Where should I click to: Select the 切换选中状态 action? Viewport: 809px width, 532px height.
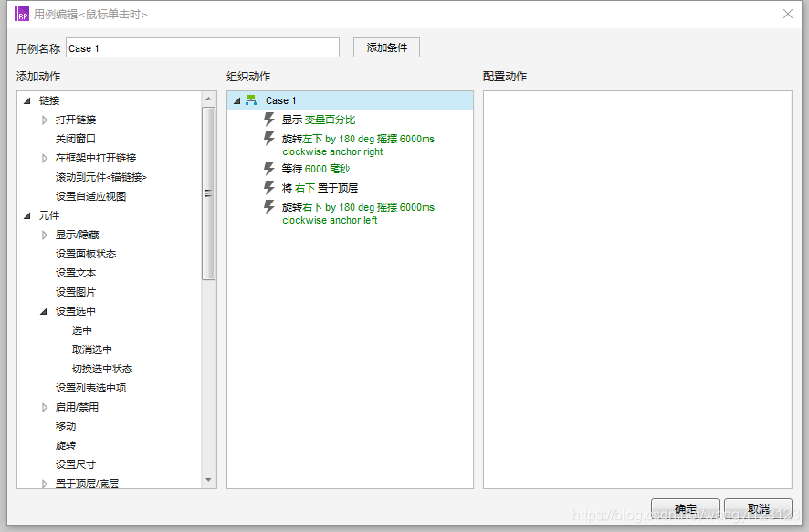tap(102, 369)
